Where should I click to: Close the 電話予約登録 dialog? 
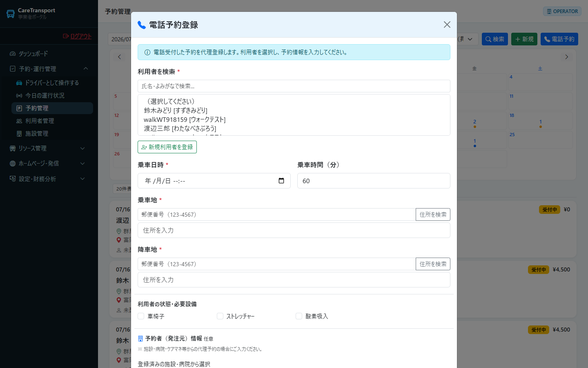(447, 25)
